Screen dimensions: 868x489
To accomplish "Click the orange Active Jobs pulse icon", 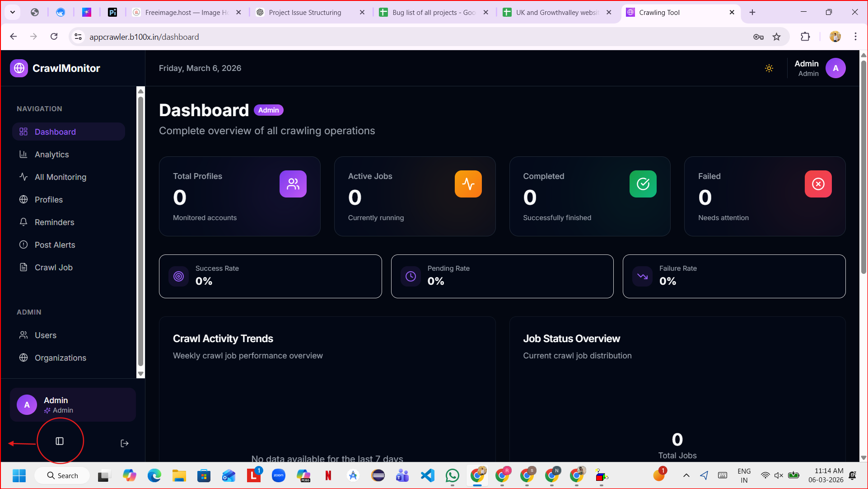I will tap(468, 184).
